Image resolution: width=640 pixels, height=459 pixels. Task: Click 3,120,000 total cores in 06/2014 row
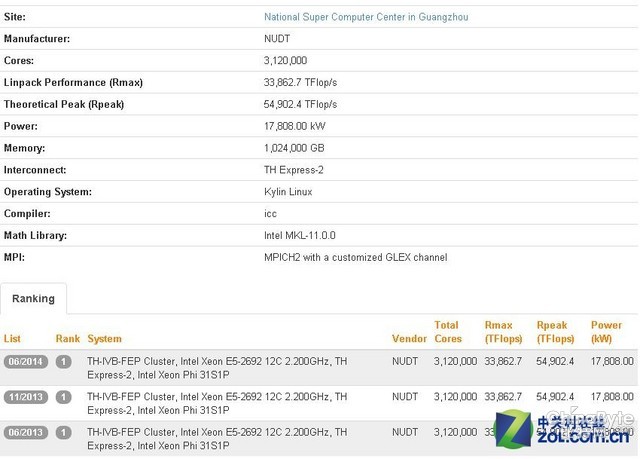pyautogui.click(x=456, y=361)
